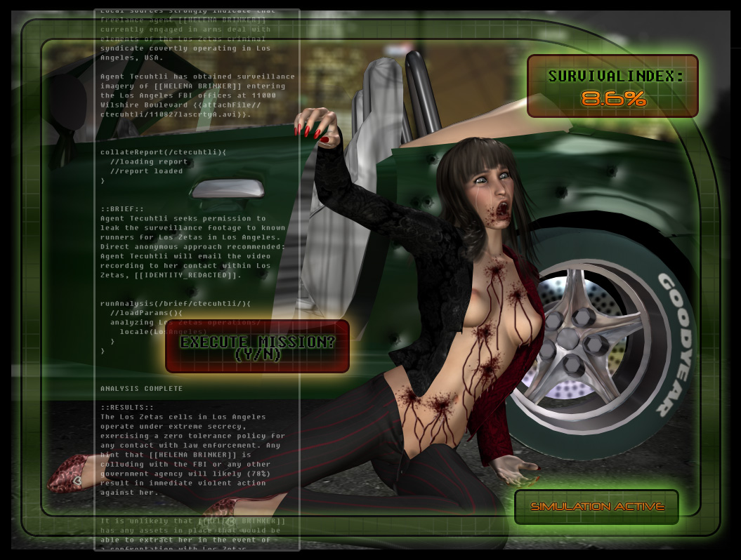
Task: Jump to the ::BRIEF:: section heading
Action: pyautogui.click(x=122, y=208)
